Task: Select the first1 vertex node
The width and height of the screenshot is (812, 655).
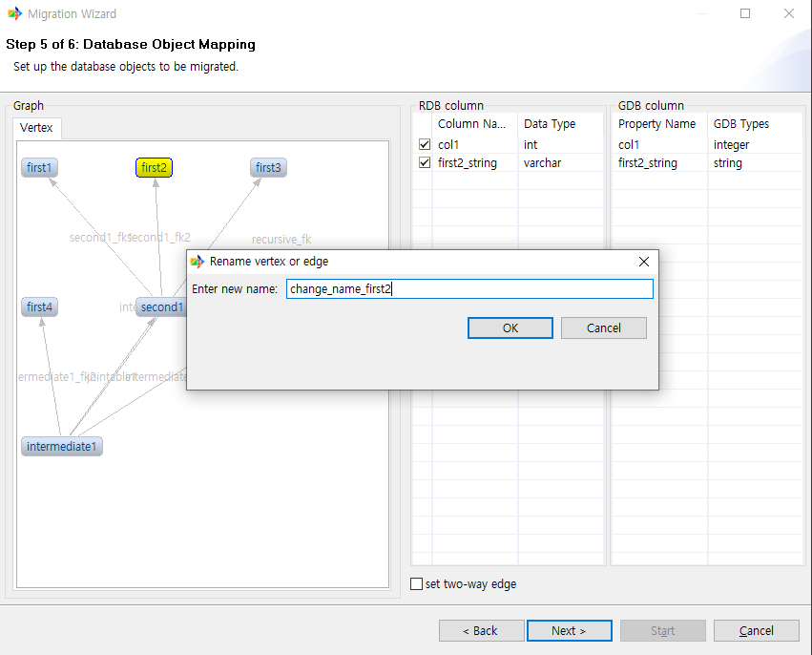Action: point(38,167)
